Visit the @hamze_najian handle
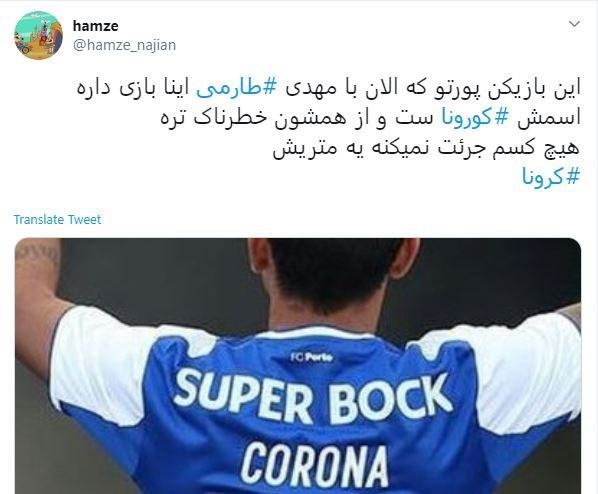This screenshot has height=494, width=598. 124,45
